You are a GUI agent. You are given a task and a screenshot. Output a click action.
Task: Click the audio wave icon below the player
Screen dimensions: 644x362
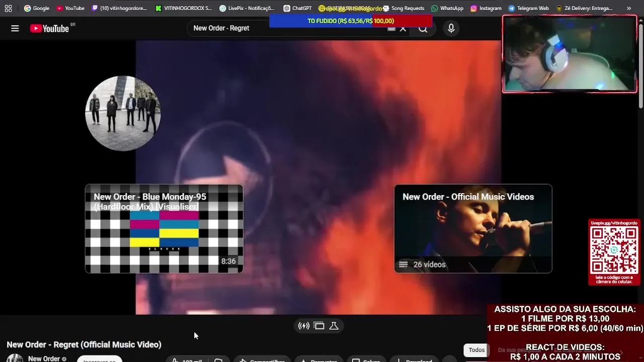point(304,326)
